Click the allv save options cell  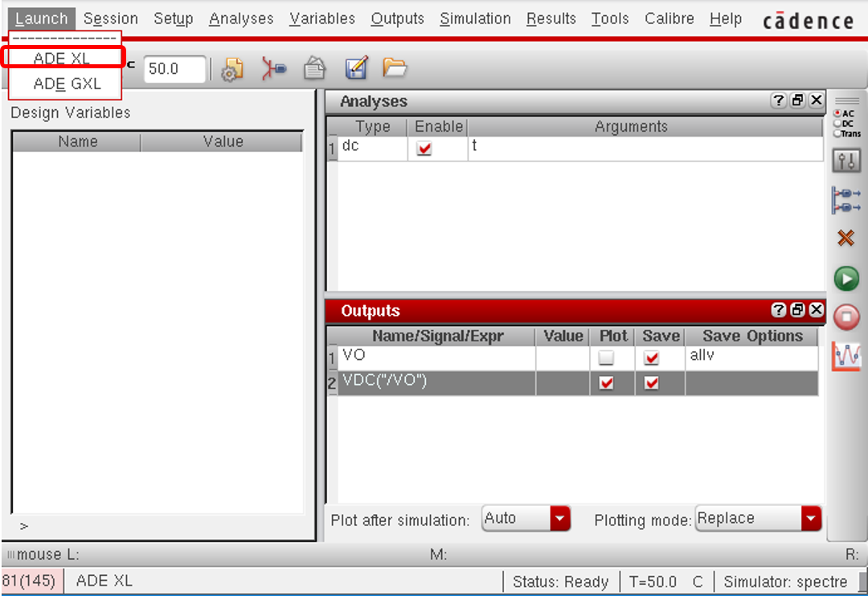click(751, 357)
